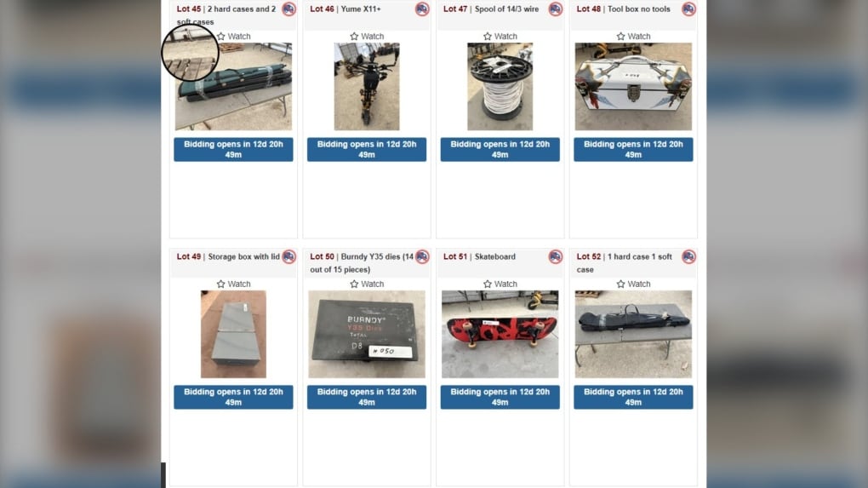The height and width of the screenshot is (488, 868).
Task: Click the bidding opens button under Lot 46
Action: [367, 150]
